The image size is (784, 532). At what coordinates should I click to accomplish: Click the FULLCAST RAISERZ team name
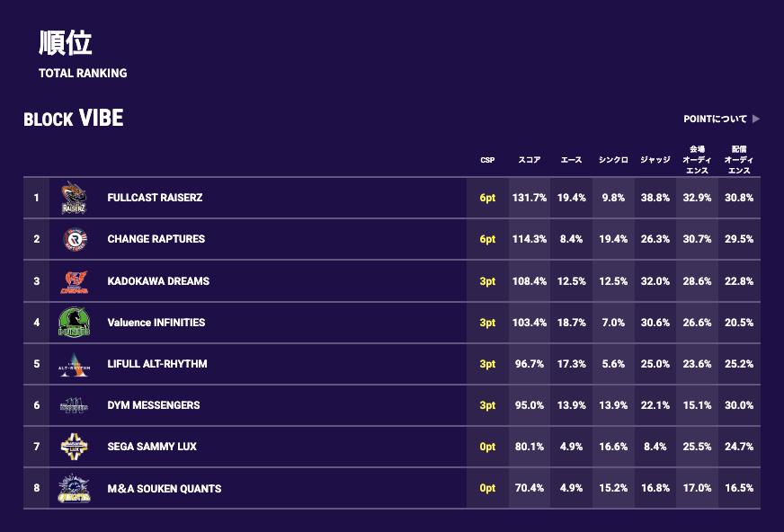pyautogui.click(x=155, y=198)
